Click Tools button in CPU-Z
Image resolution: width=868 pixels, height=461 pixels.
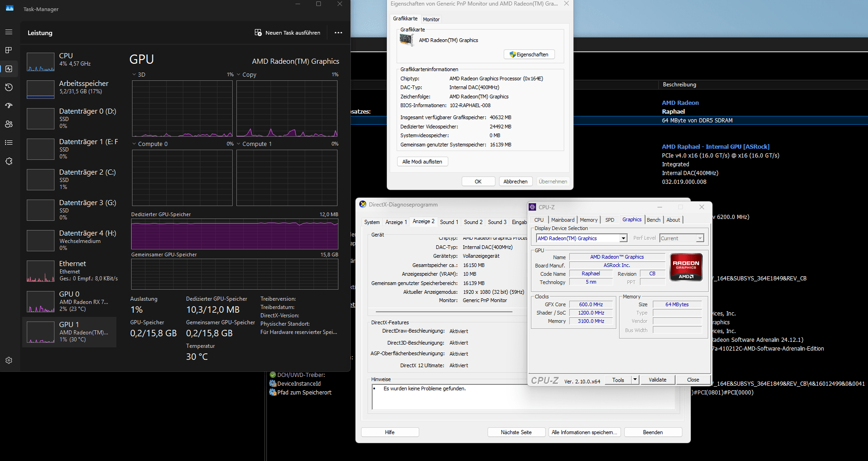(x=618, y=380)
